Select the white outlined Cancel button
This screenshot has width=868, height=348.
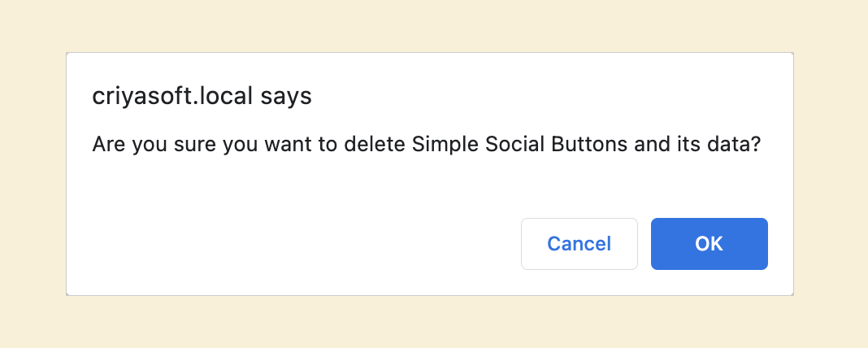pyautogui.click(x=579, y=244)
